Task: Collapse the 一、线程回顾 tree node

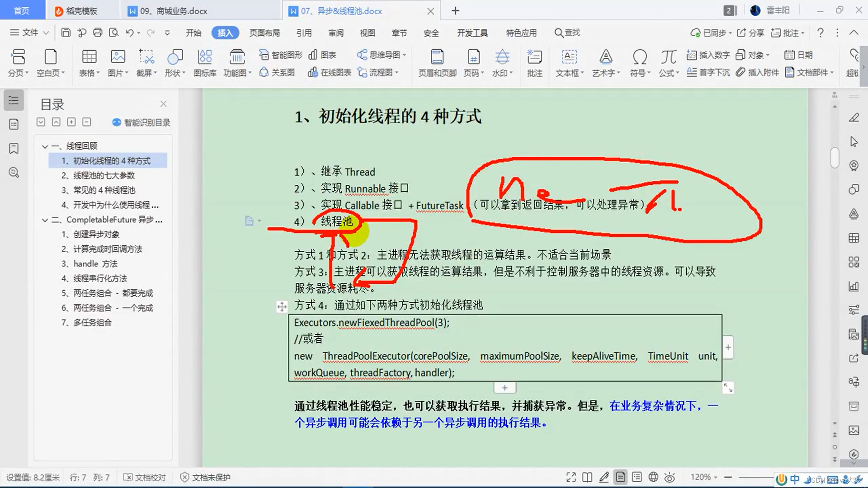Action: tap(45, 146)
